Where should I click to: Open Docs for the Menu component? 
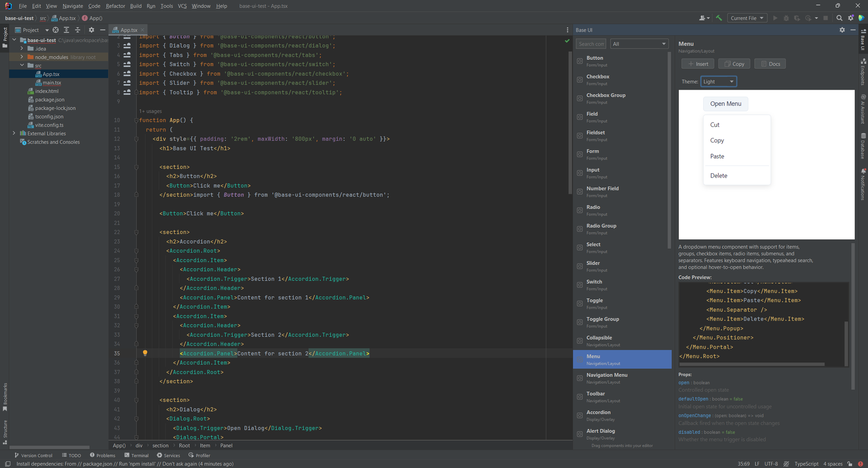(770, 64)
